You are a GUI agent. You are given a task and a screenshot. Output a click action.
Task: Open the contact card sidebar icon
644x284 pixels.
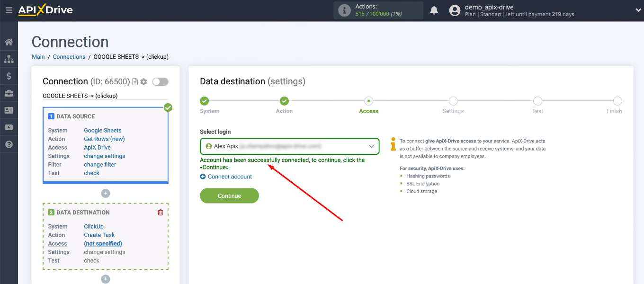tap(9, 110)
